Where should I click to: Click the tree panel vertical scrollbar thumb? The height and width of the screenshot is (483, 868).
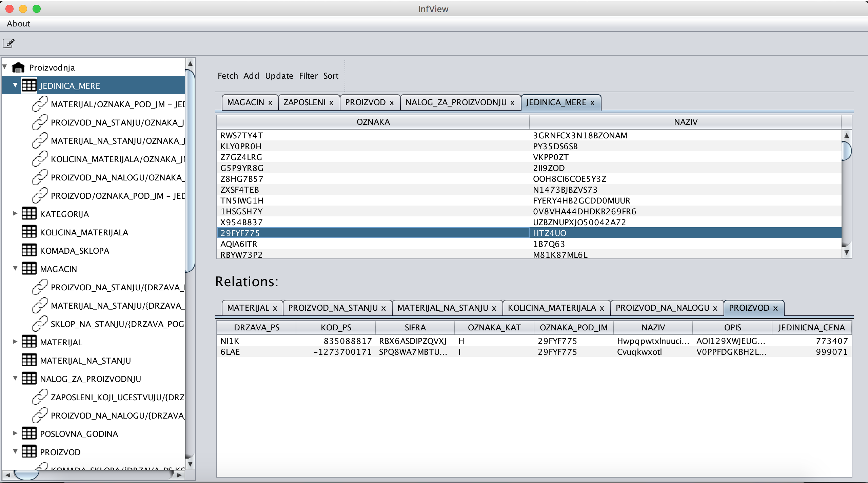(190, 170)
